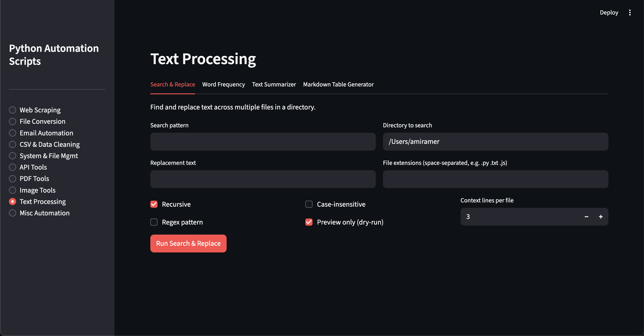Disable Preview only dry-run mode
Image resolution: width=644 pixels, height=336 pixels.
(x=308, y=222)
